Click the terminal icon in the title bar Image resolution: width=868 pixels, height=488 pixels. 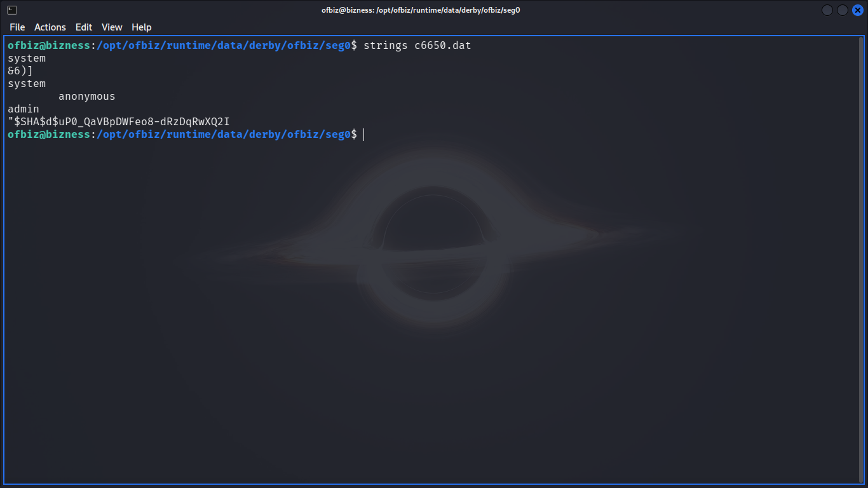pos(12,10)
